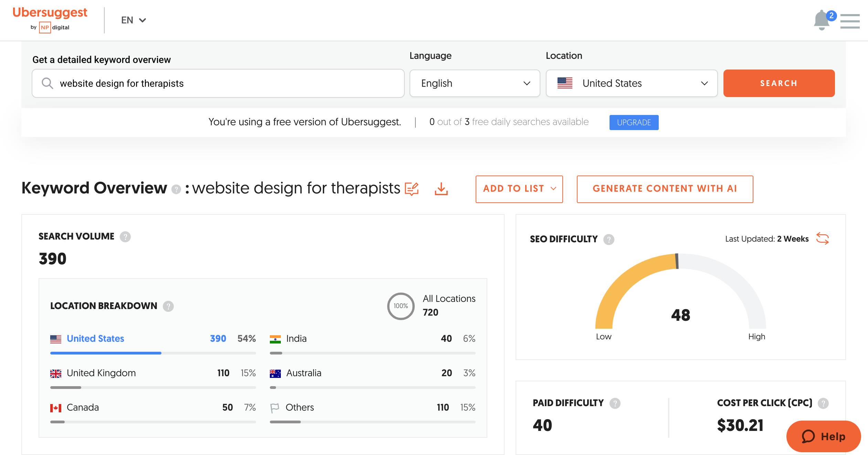Click the paid difficulty value 40
868x455 pixels.
tap(542, 425)
